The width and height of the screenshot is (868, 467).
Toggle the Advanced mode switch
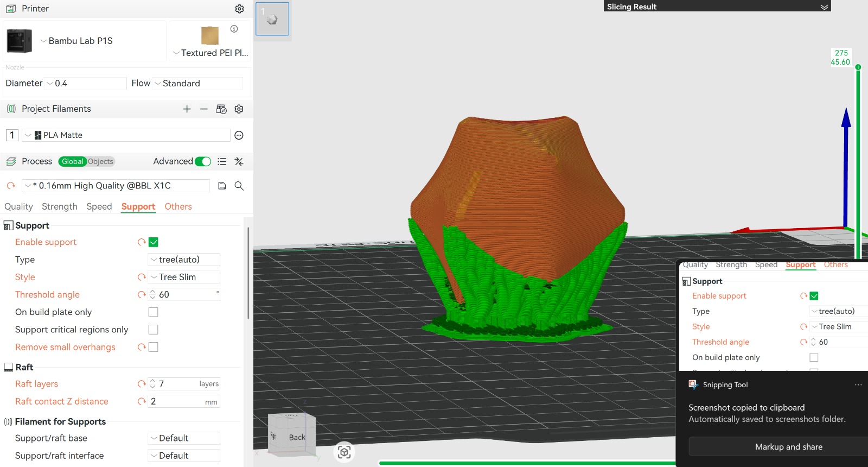[x=203, y=161]
